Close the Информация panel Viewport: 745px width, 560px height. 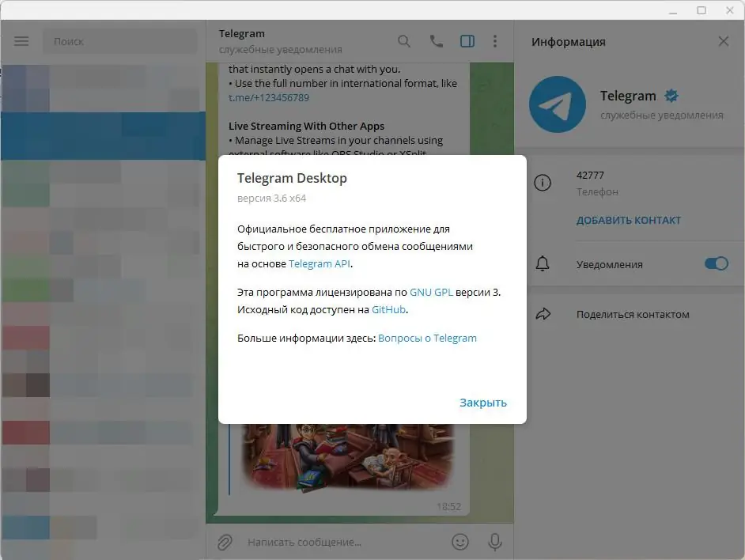pos(723,41)
